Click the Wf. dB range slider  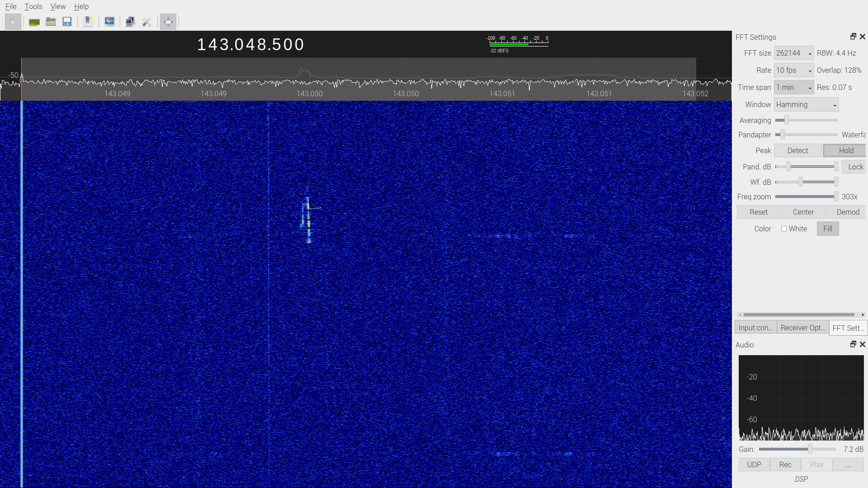[x=807, y=182]
